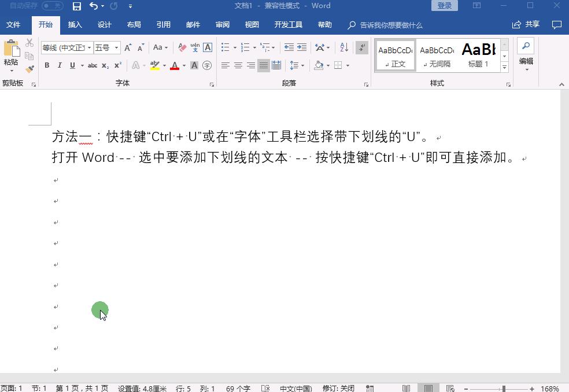Toggle right-align paragraph formatting

tap(250, 65)
